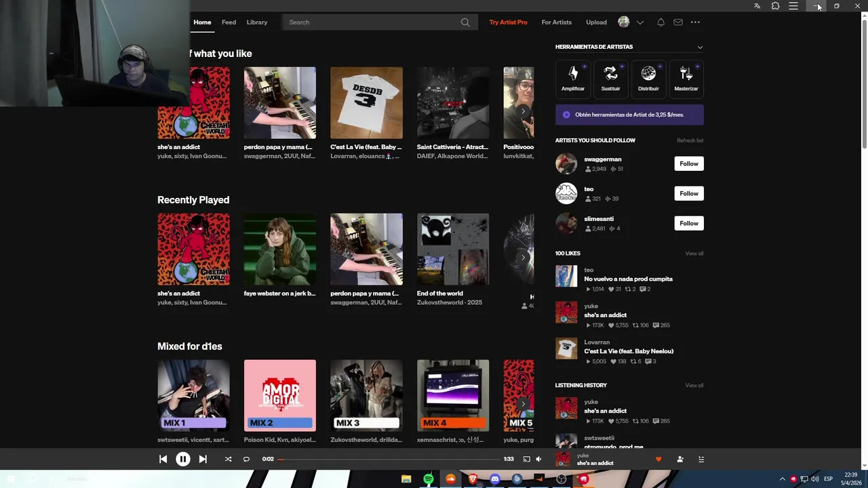This screenshot has width=868, height=488.
Task: Switch to the Feed tab
Action: (229, 22)
